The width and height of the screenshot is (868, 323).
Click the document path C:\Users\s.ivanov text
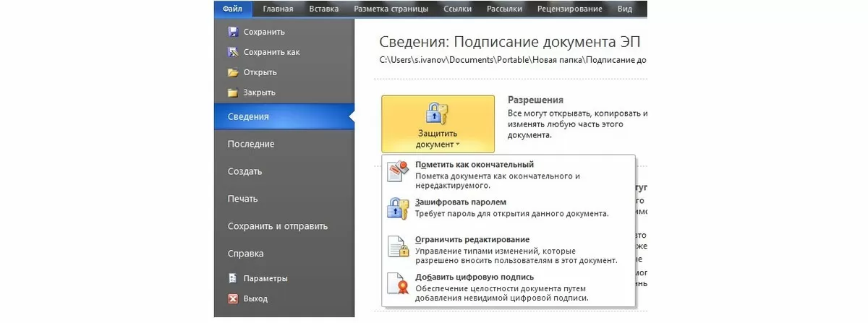point(513,61)
